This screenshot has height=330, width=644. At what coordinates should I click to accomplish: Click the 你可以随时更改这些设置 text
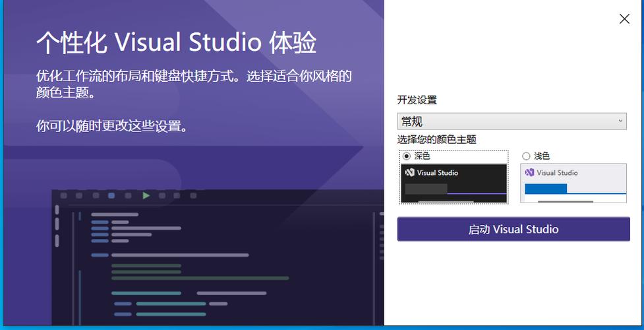(113, 126)
